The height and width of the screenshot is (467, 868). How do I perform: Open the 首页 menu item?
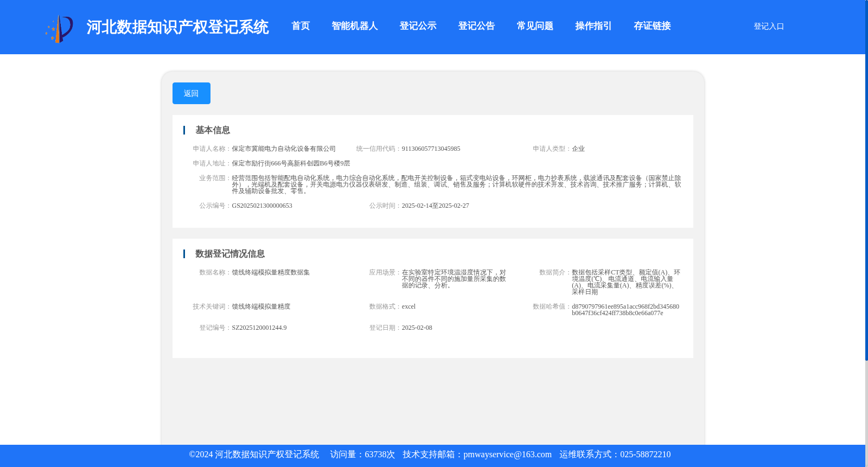tap(301, 26)
